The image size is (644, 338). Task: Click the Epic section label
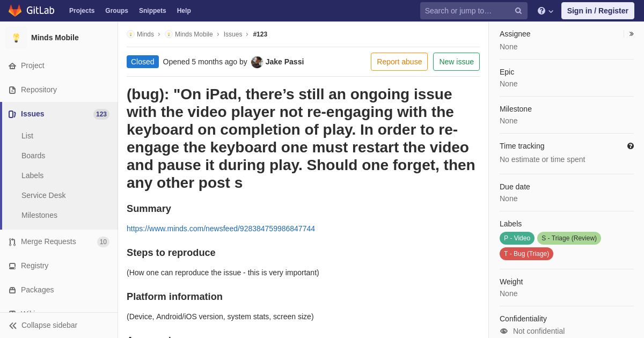tap(507, 72)
